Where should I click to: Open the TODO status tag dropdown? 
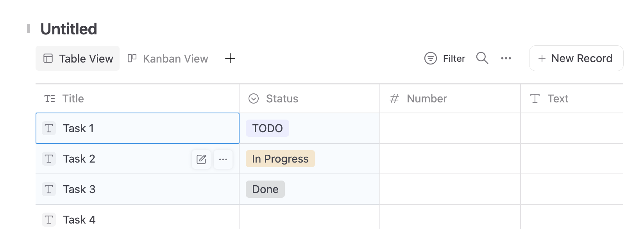267,128
